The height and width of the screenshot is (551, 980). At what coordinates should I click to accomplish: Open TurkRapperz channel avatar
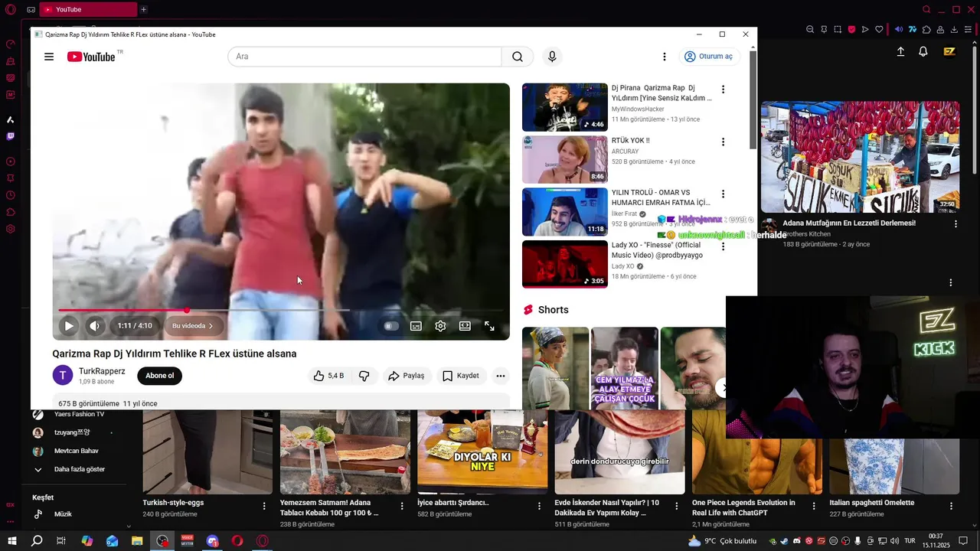[63, 376]
